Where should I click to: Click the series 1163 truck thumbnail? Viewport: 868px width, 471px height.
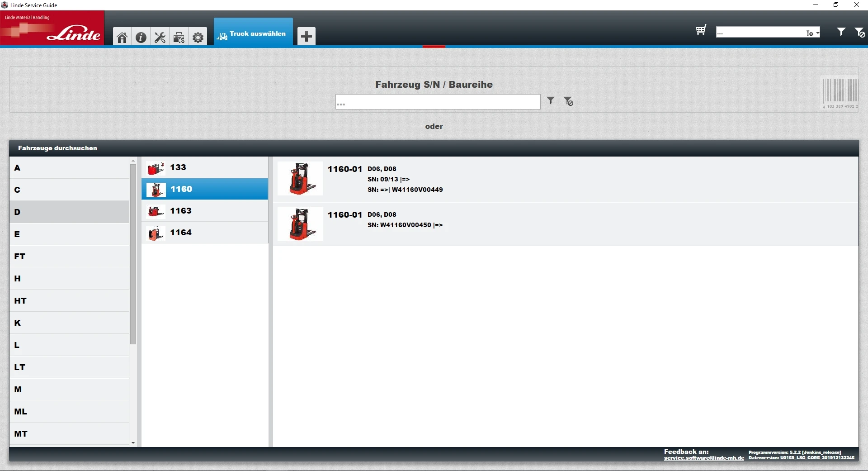click(x=156, y=211)
